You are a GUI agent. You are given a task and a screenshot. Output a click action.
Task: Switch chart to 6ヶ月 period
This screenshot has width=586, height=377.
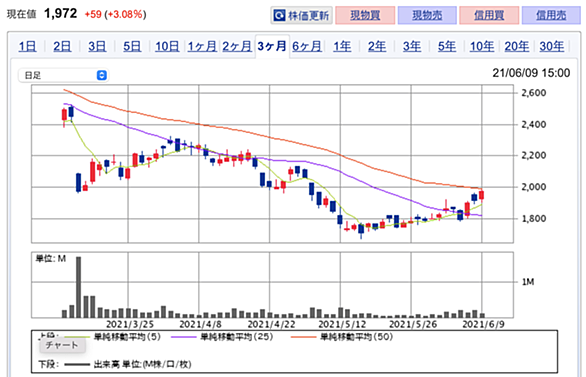(x=307, y=47)
